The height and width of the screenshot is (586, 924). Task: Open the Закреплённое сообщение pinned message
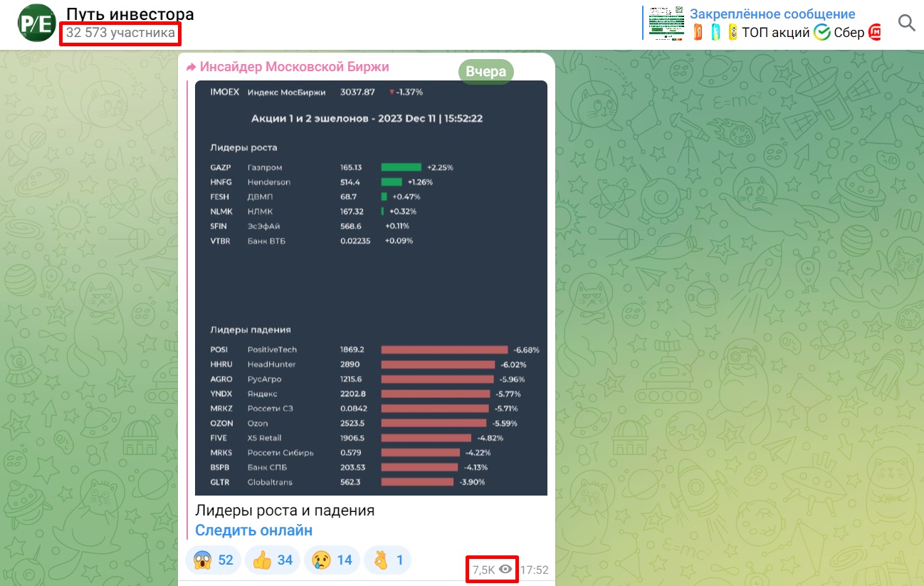coord(772,14)
